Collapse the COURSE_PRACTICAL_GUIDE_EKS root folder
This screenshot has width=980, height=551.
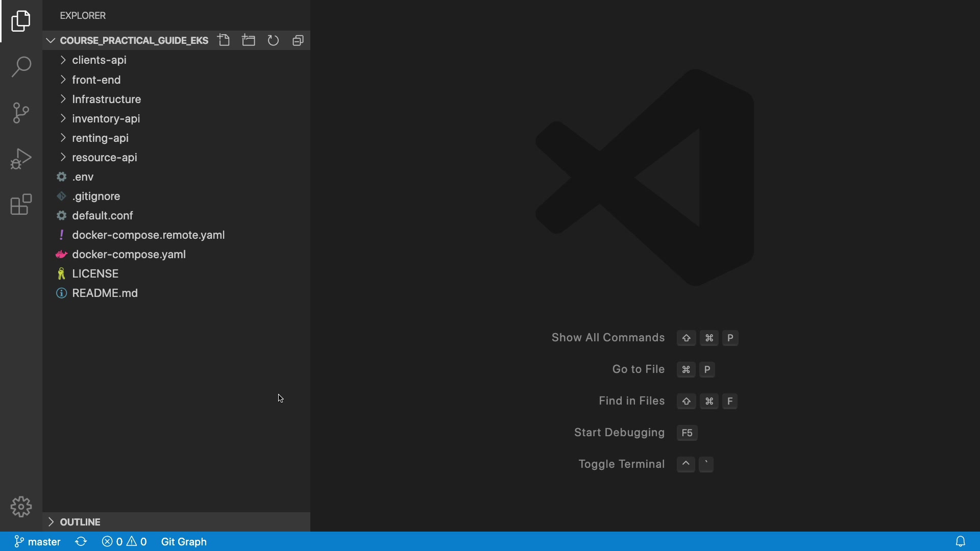[134, 40]
